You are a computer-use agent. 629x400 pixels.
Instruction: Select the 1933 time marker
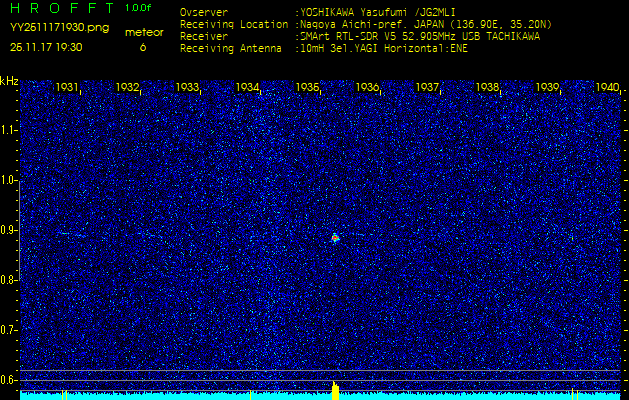tap(188, 88)
